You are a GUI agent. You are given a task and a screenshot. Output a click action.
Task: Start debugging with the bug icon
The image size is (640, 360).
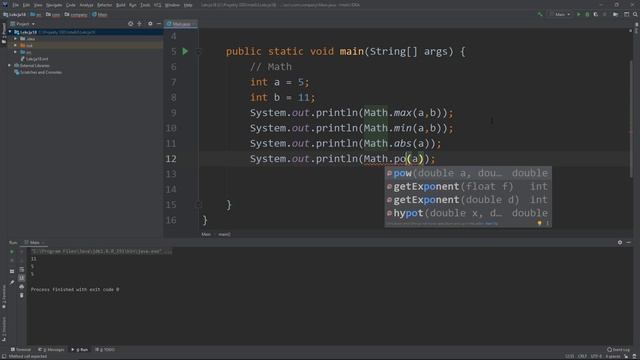tap(587, 14)
